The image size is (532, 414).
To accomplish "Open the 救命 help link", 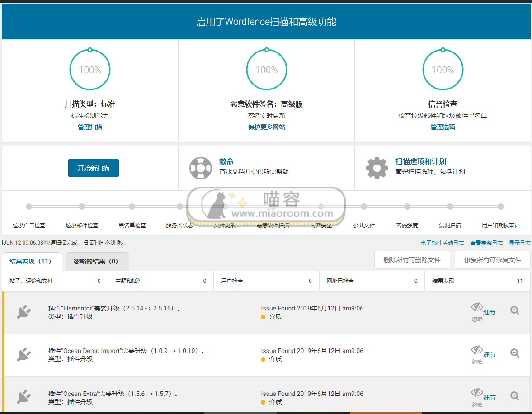I will pos(226,161).
